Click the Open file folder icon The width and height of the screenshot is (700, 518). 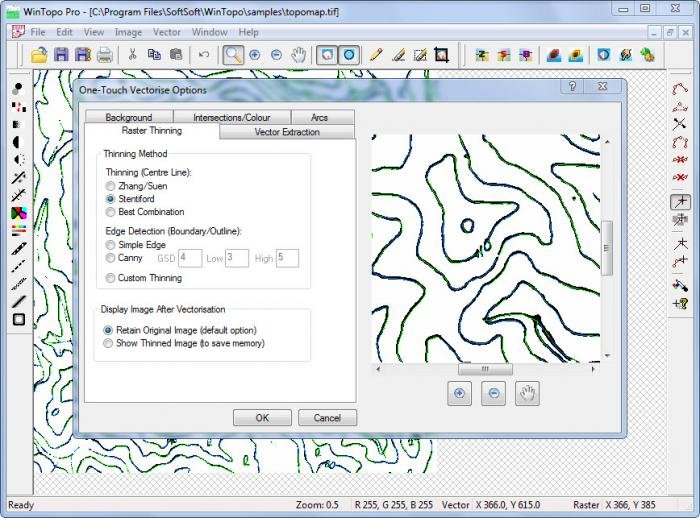coord(39,55)
